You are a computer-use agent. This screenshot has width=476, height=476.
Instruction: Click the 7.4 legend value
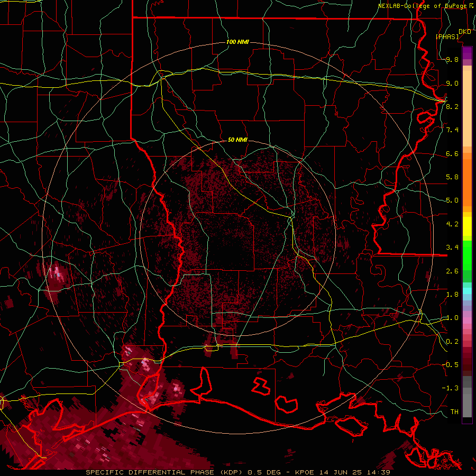[x=452, y=130]
